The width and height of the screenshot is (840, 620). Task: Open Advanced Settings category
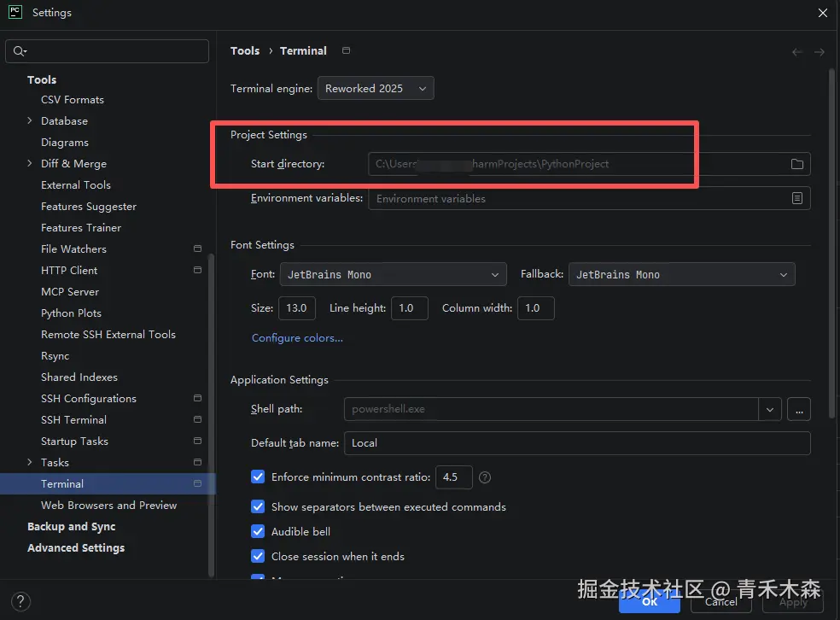click(x=76, y=547)
